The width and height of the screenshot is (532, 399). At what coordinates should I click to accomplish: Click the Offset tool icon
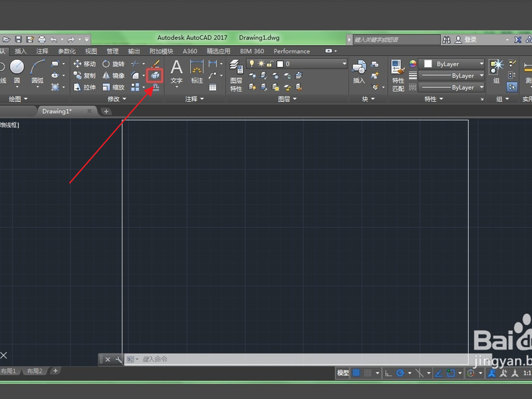(x=156, y=87)
